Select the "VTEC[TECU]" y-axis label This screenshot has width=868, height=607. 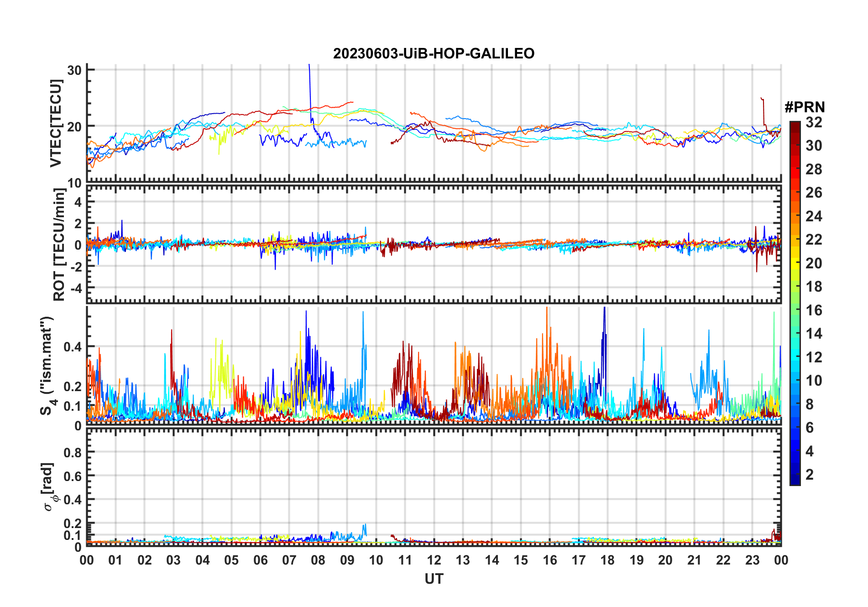point(56,123)
